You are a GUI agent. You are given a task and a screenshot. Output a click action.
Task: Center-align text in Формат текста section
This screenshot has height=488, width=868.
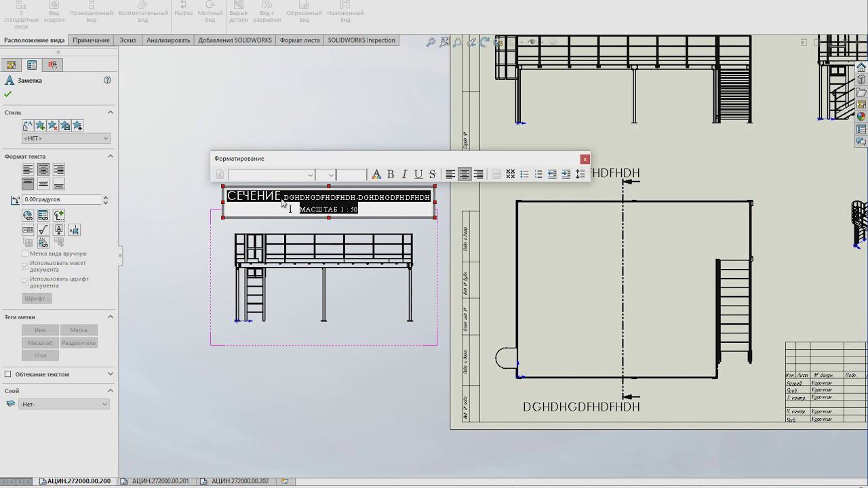point(43,169)
